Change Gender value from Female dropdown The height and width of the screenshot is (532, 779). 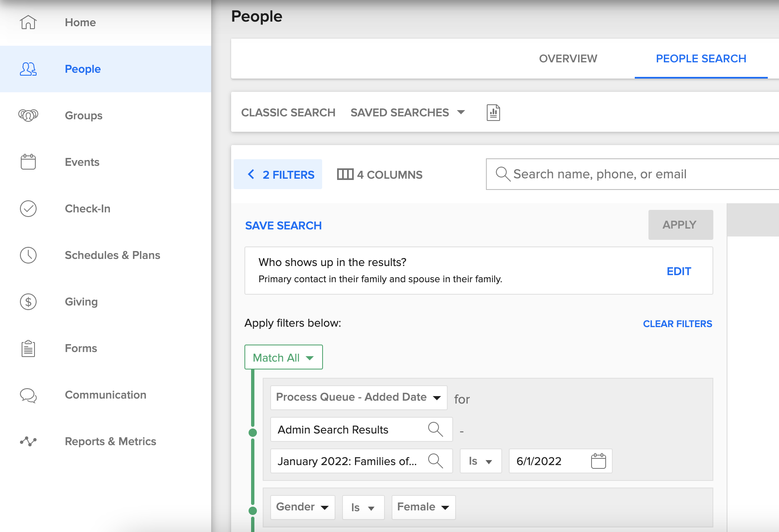tap(423, 507)
